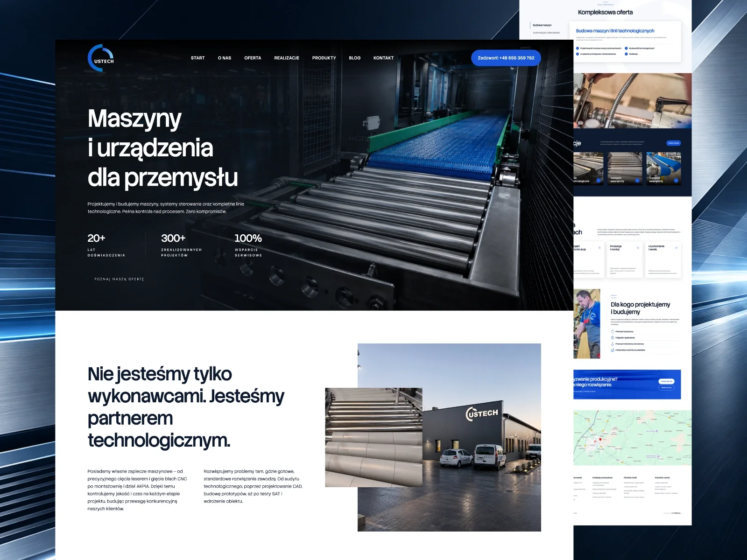Go to the KONTAKT nav link
Image resolution: width=747 pixels, height=560 pixels.
383,58
